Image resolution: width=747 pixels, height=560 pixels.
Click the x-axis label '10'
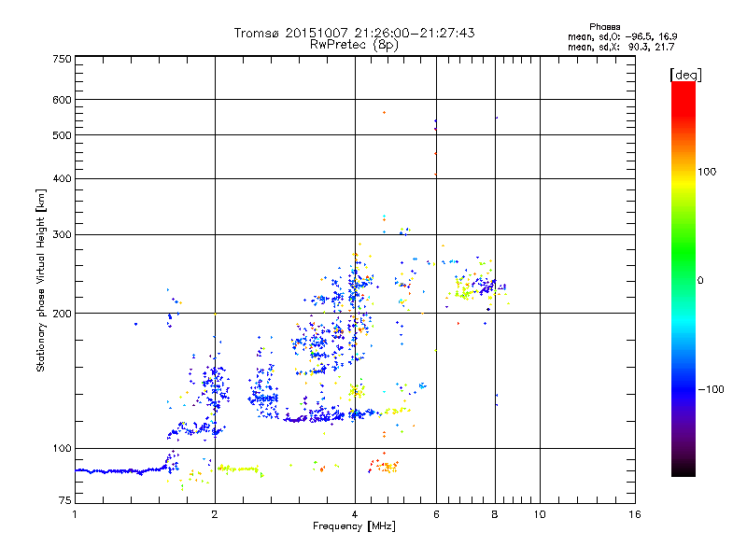540,514
